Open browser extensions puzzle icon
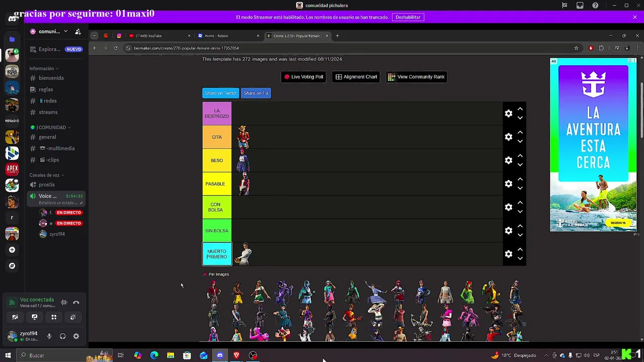This screenshot has width=644, height=362. [x=601, y=48]
